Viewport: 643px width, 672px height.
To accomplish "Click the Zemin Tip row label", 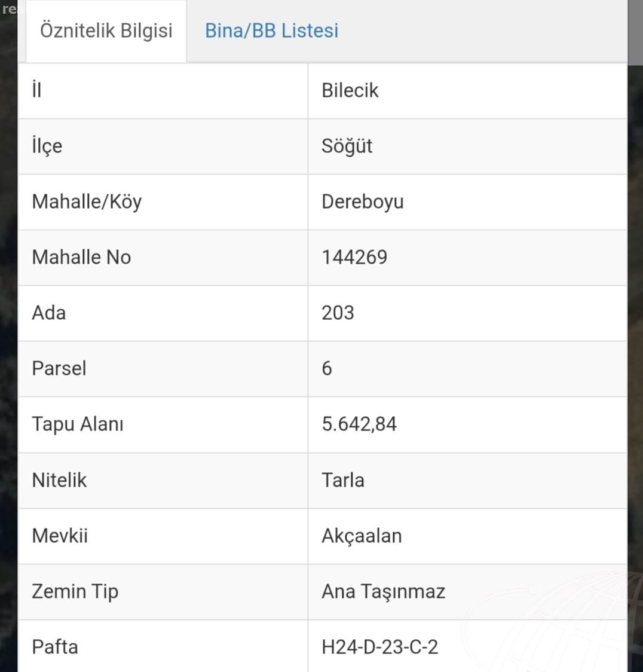I will pyautogui.click(x=75, y=592).
